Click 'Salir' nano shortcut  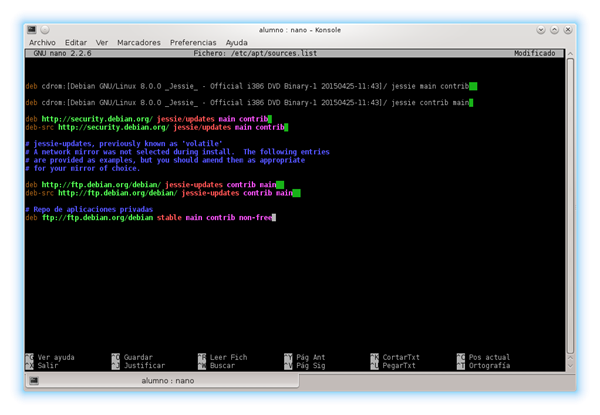point(42,366)
